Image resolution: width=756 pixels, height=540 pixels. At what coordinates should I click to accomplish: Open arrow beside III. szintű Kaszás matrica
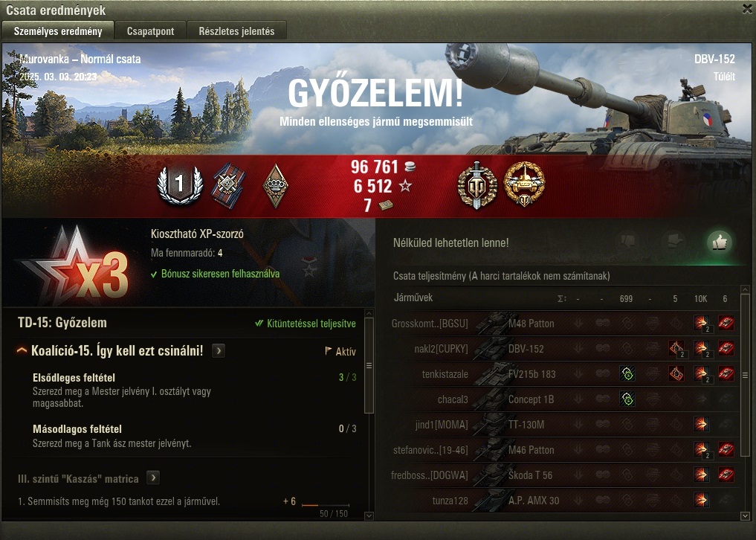click(x=153, y=478)
